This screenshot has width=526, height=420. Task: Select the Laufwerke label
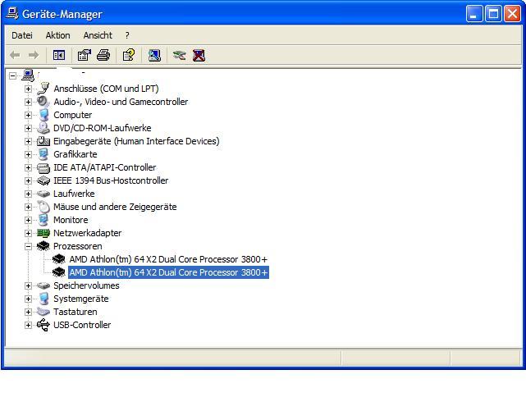74,194
